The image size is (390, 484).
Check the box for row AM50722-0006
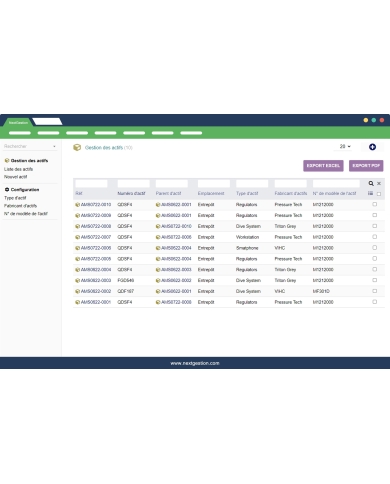tap(375, 248)
